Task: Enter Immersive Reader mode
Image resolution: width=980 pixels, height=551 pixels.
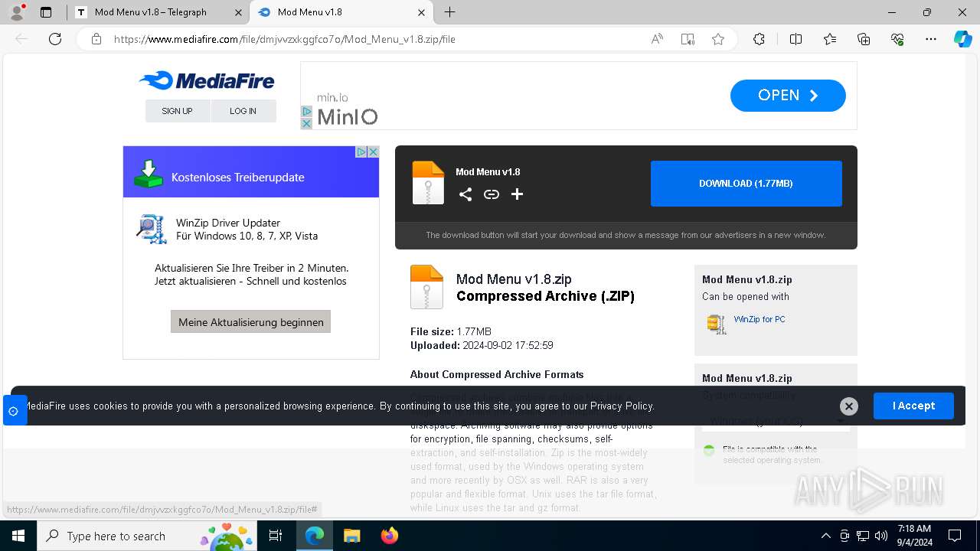Action: [x=688, y=39]
